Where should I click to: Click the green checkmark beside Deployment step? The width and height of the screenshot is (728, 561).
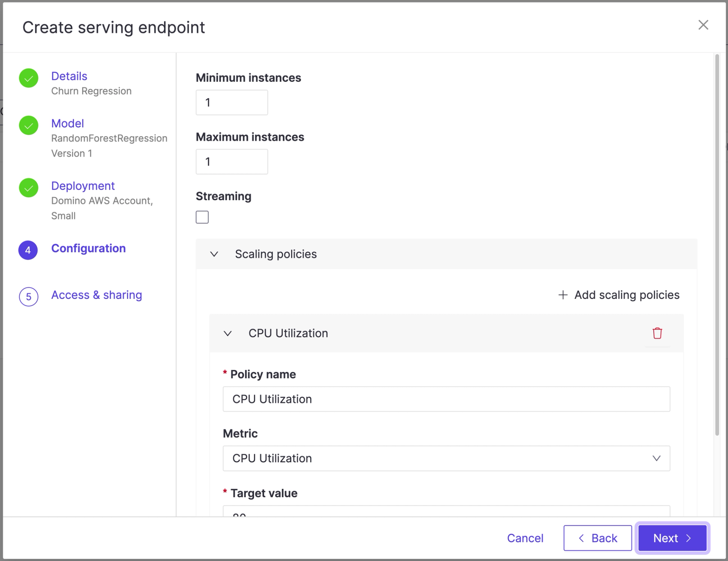tap(29, 188)
